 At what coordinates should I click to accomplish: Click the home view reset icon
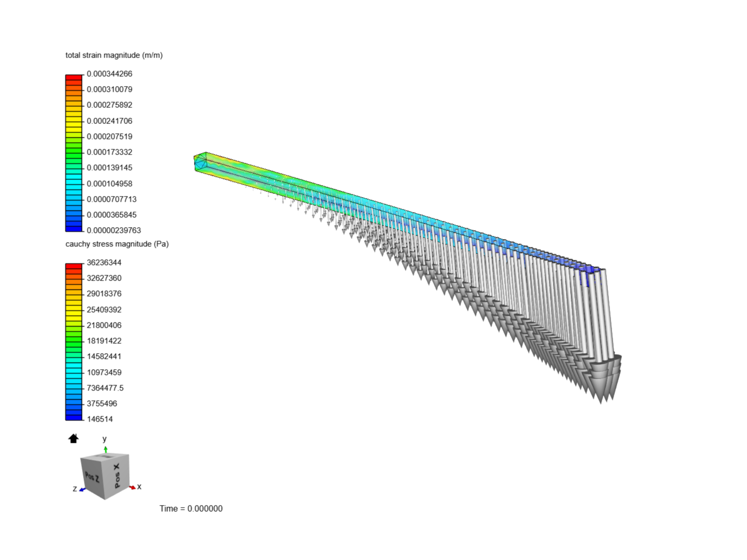[x=74, y=439]
